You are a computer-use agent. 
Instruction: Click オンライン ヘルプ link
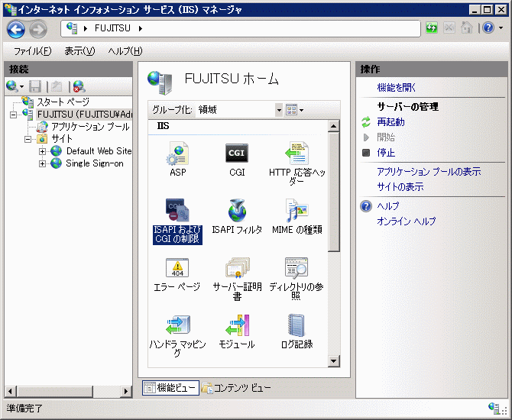point(407,221)
